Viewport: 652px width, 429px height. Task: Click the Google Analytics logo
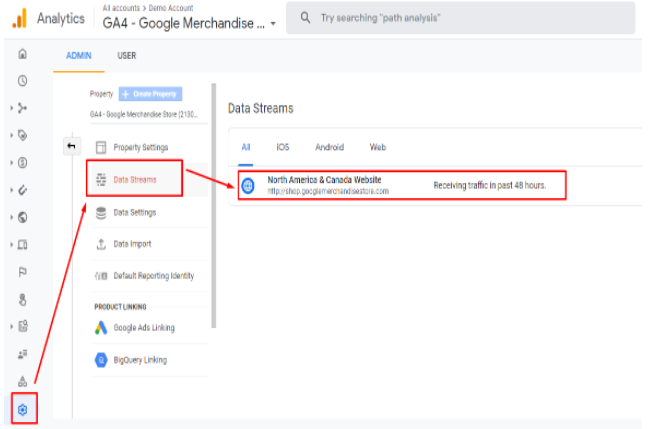point(18,18)
